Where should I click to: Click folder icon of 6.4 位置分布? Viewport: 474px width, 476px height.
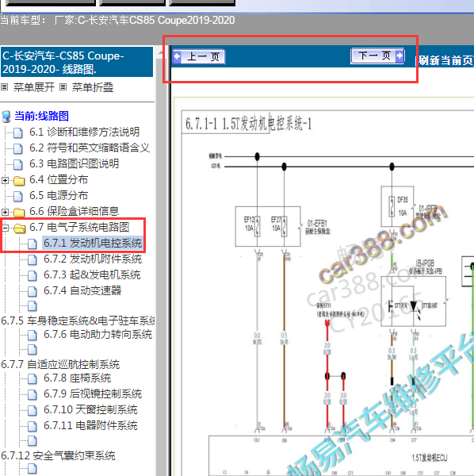(19, 181)
